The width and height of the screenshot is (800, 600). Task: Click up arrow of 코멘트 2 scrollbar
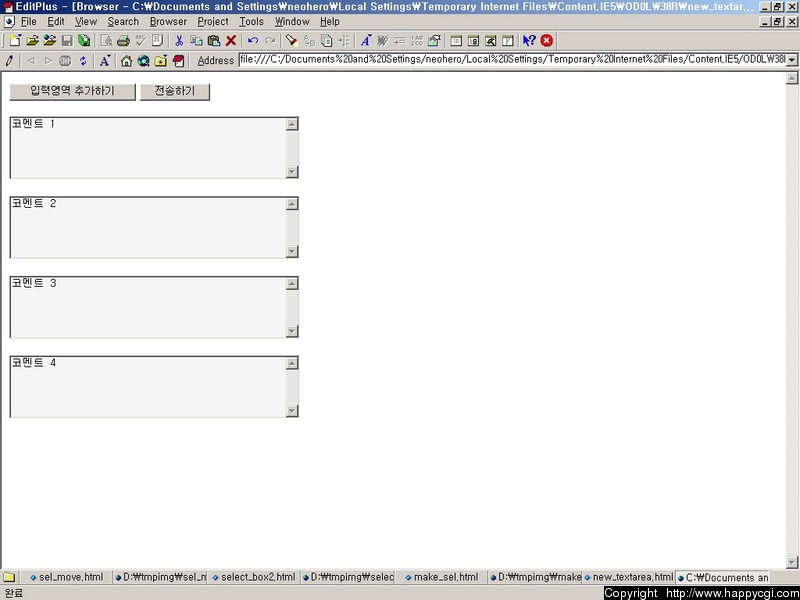point(292,204)
